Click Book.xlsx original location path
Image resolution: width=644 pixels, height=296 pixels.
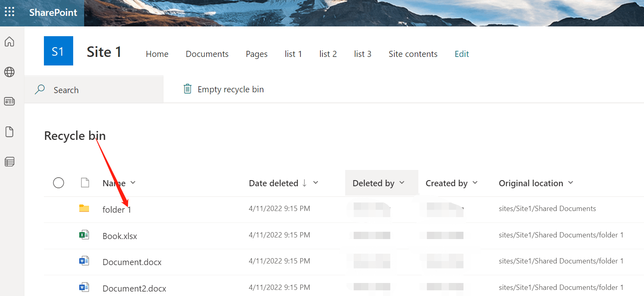[x=561, y=235]
